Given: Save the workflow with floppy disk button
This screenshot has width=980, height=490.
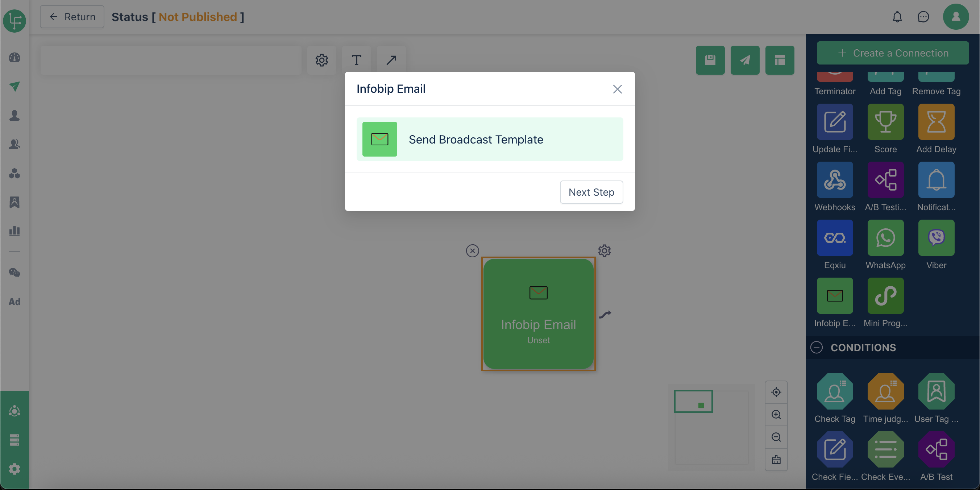Looking at the screenshot, I should click(710, 60).
